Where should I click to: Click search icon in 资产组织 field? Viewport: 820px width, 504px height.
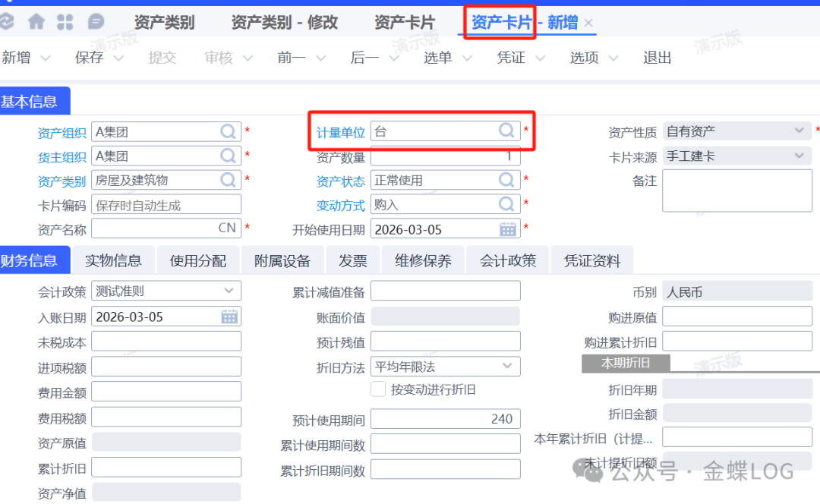[229, 132]
